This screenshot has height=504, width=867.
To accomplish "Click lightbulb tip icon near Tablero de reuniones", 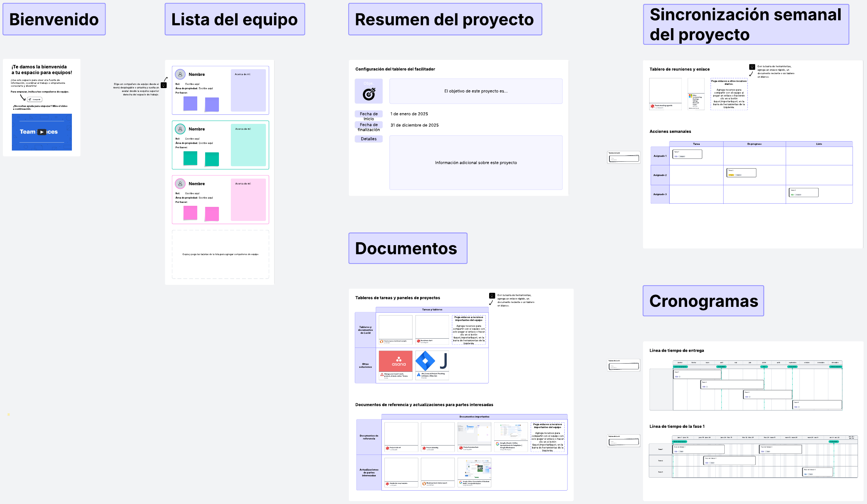I will pyautogui.click(x=752, y=67).
